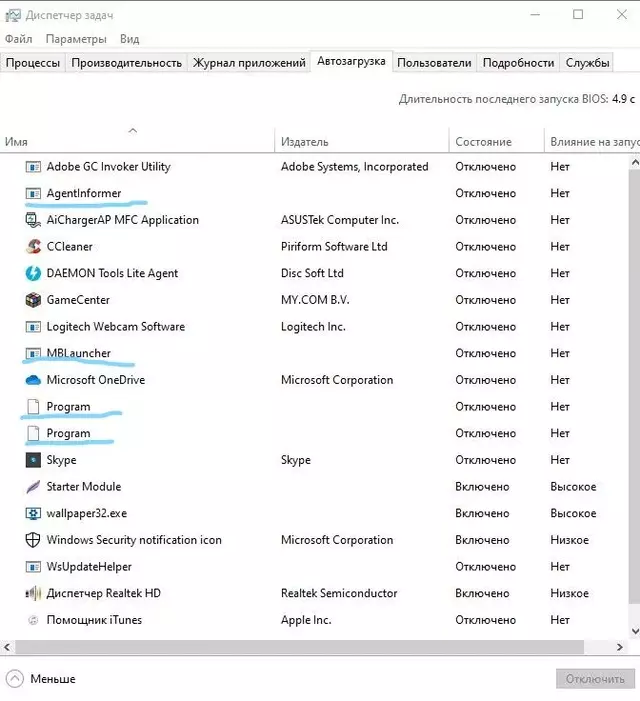The width and height of the screenshot is (640, 701).
Task: Click the vertical scrollbar up arrow
Action: [635, 163]
